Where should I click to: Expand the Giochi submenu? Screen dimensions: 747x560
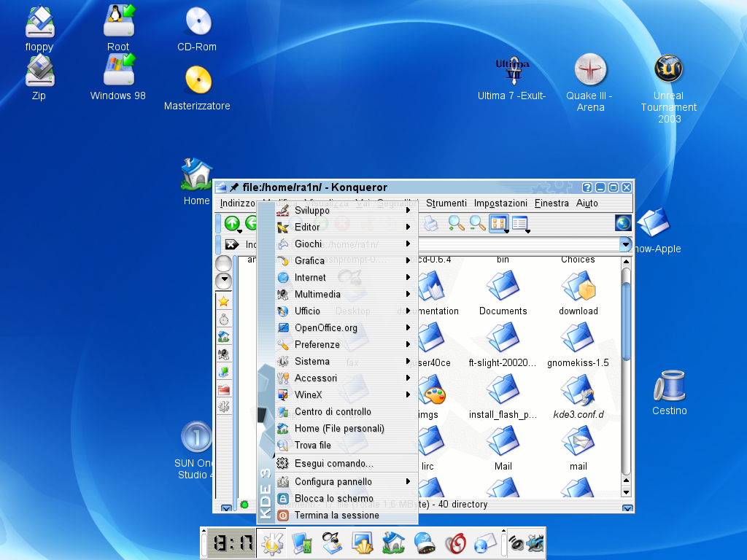coord(347,244)
